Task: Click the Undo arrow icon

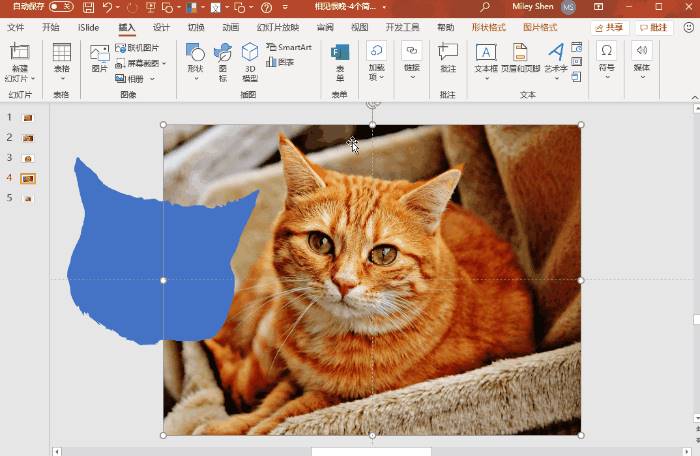Action: (x=107, y=7)
